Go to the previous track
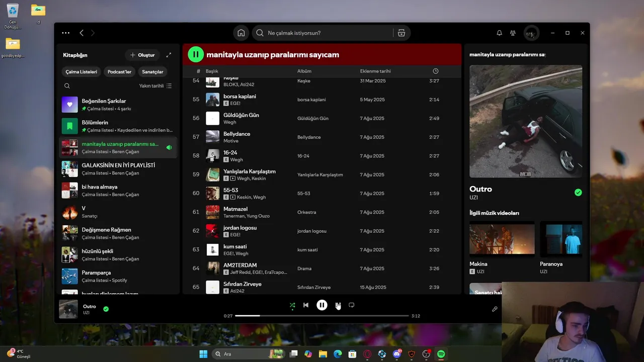The height and width of the screenshot is (362, 644). [x=306, y=305]
